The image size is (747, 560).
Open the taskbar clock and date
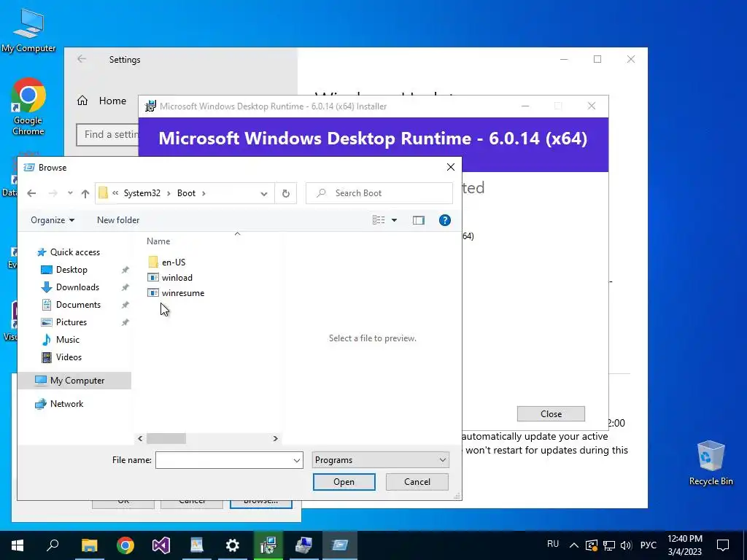click(684, 545)
